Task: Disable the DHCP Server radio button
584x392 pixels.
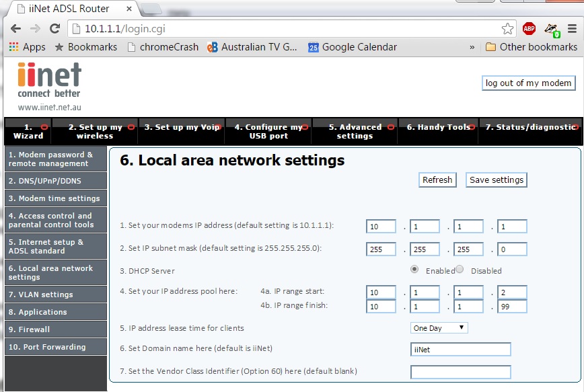Action: [460, 269]
